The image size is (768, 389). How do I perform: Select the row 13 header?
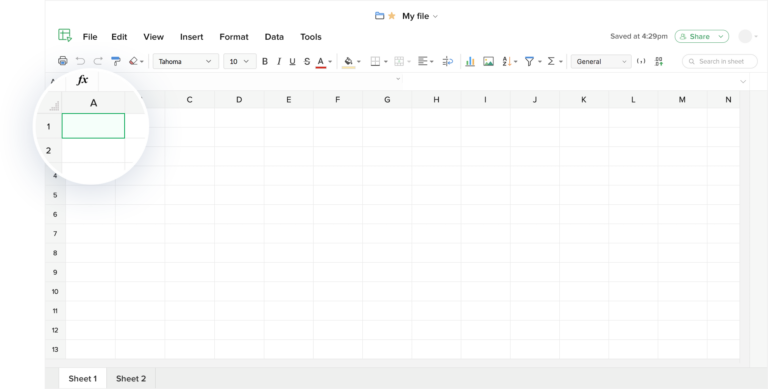(x=55, y=349)
